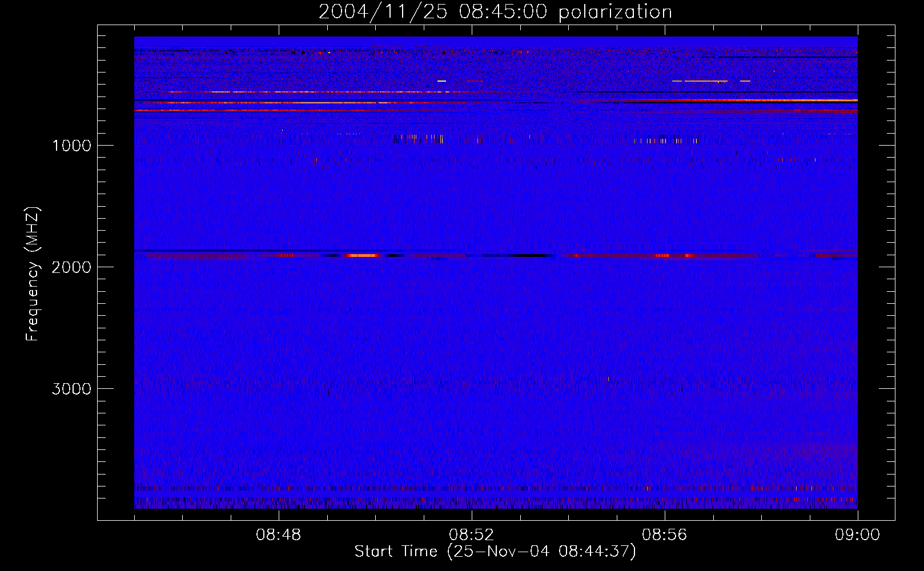Click the 1000 frequency tick label
The width and height of the screenshot is (924, 571).
coord(71,146)
